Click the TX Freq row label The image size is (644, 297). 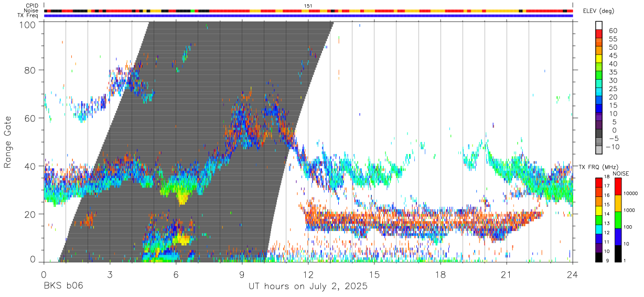pos(28,15)
